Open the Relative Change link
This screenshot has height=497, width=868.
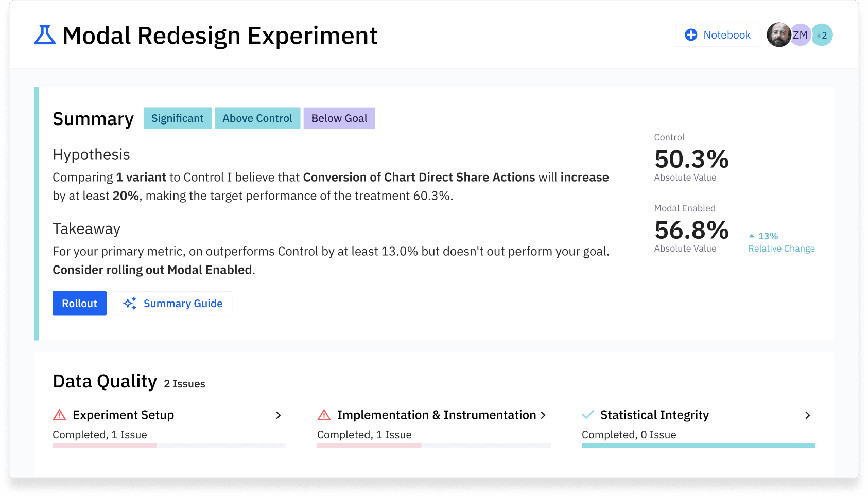tap(781, 248)
